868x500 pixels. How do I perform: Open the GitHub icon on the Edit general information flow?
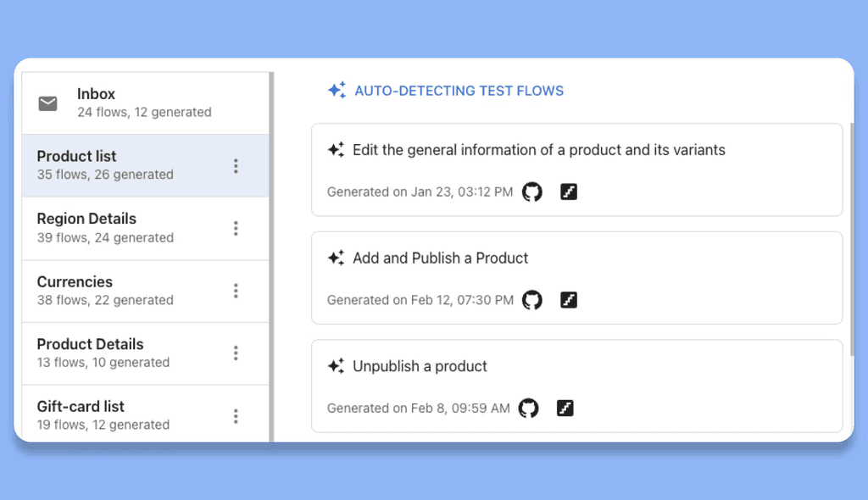532,192
